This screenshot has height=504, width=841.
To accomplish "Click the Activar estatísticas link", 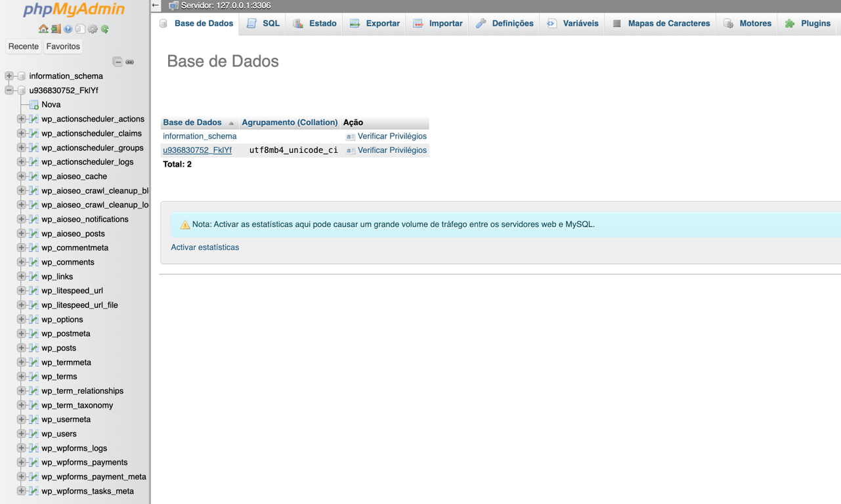I will pyautogui.click(x=205, y=247).
